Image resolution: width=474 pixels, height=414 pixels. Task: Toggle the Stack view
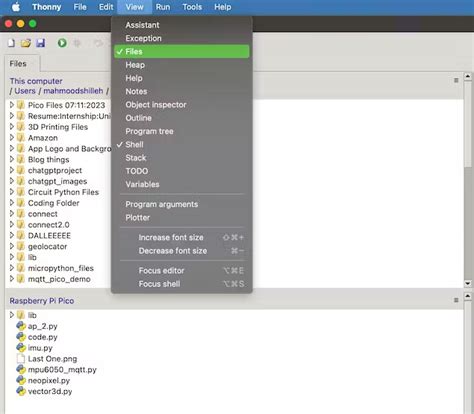click(x=182, y=158)
